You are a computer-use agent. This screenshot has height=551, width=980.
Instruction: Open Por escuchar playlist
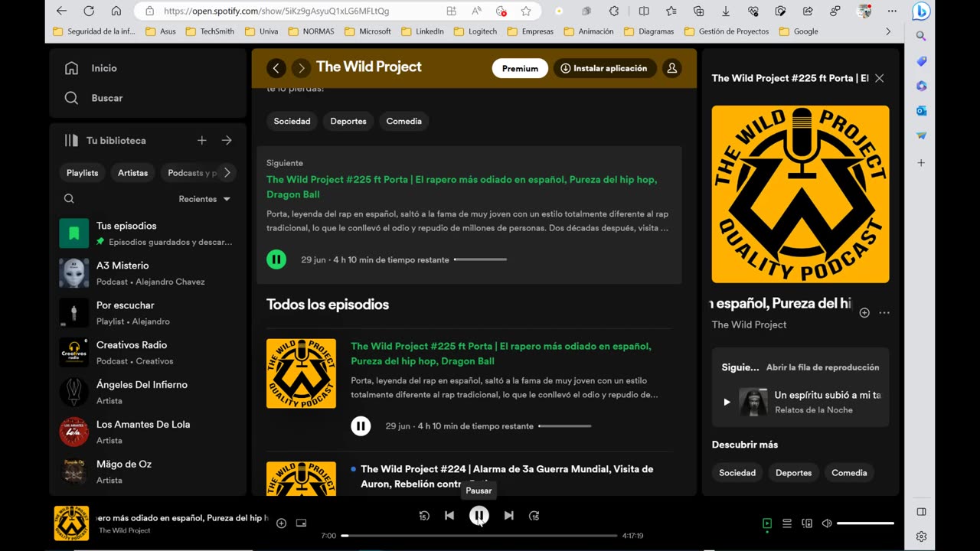point(147,313)
